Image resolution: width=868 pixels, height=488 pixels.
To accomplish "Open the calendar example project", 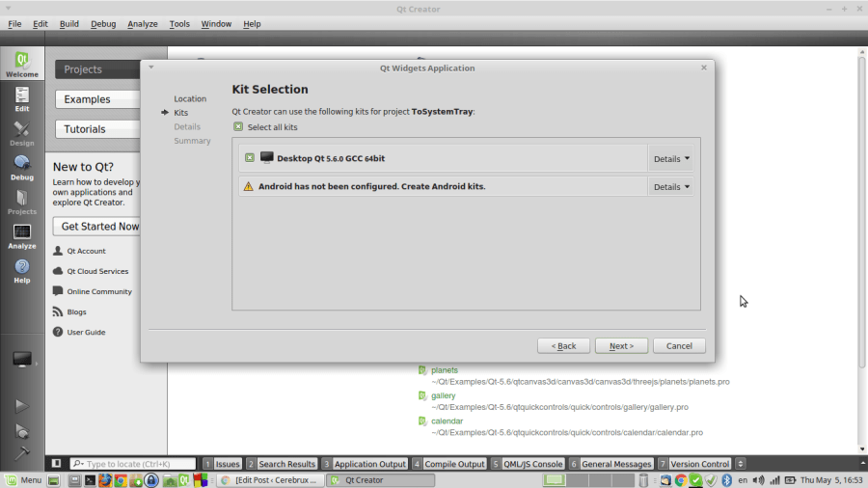I will click(x=447, y=421).
